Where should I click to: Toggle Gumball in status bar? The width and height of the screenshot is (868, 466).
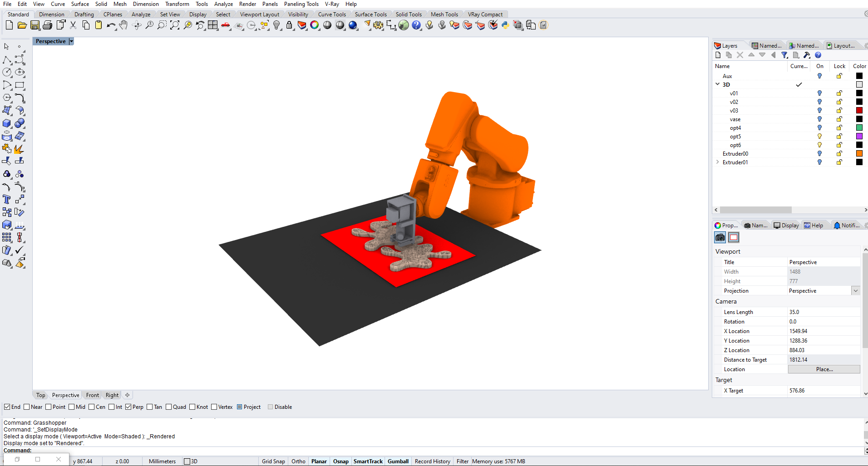pyautogui.click(x=398, y=461)
